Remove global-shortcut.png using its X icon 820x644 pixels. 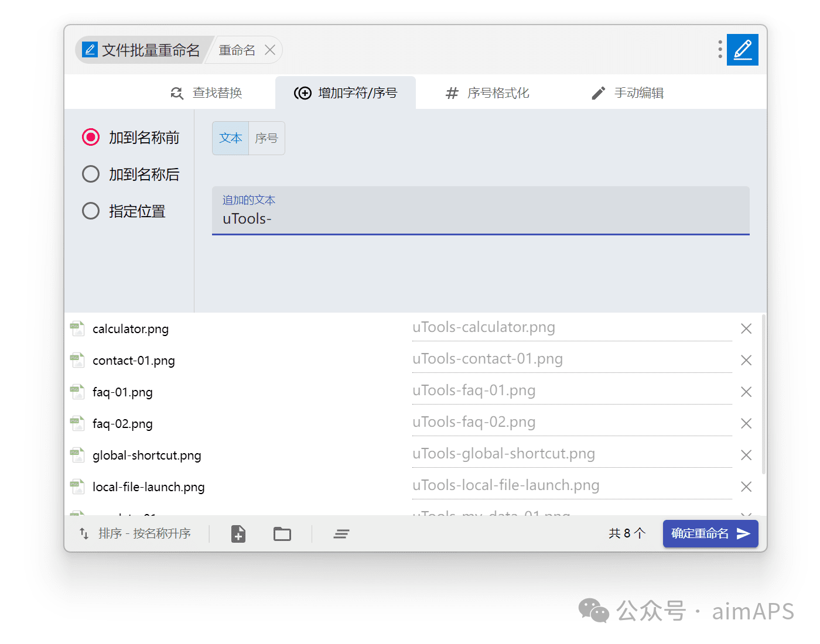[x=746, y=455]
